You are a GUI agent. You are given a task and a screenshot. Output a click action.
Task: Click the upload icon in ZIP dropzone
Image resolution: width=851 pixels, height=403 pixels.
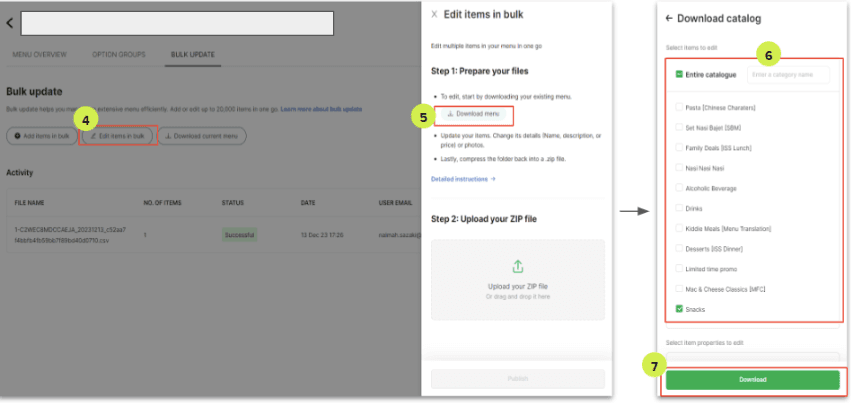coord(518,267)
